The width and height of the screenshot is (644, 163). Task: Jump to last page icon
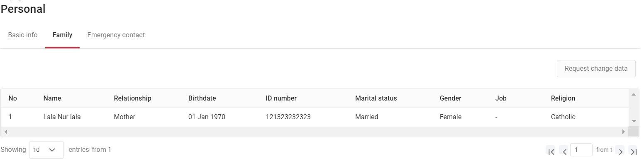pyautogui.click(x=633, y=151)
